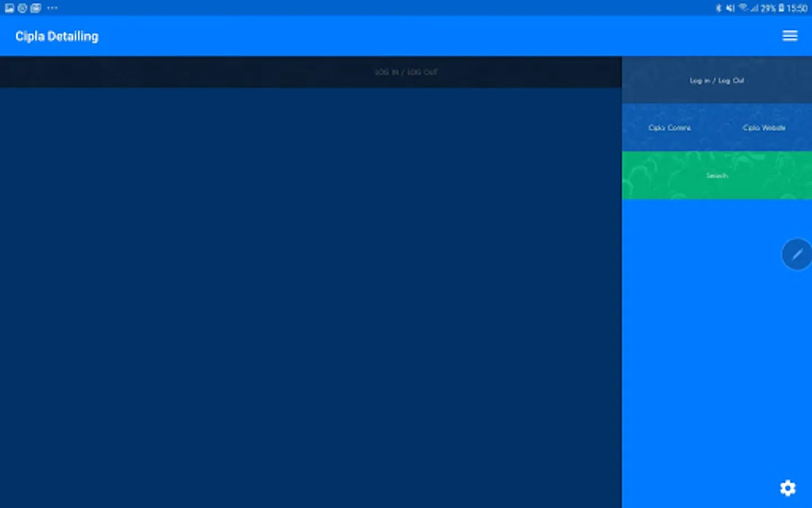Select Log In / Log Out in side panel
812x508 pixels.
(x=717, y=80)
